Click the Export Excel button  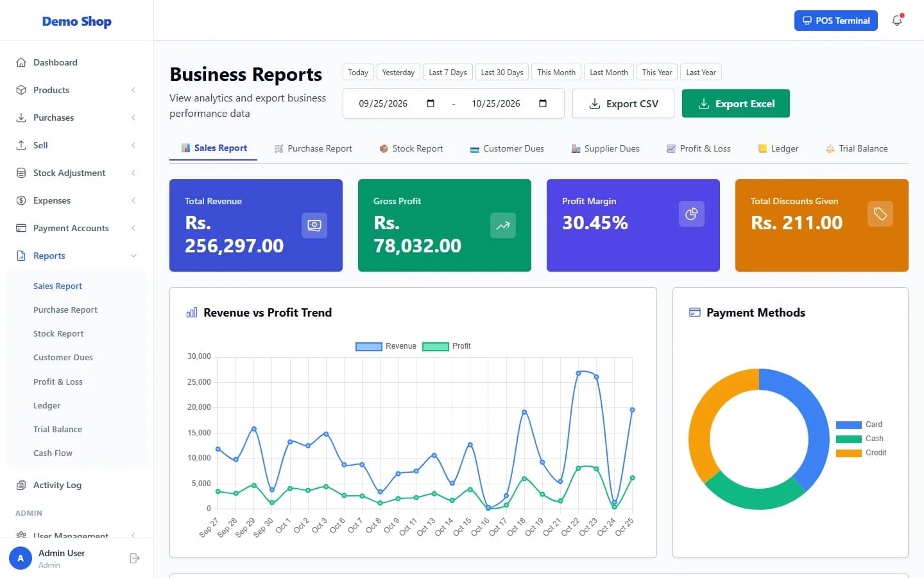coord(736,103)
